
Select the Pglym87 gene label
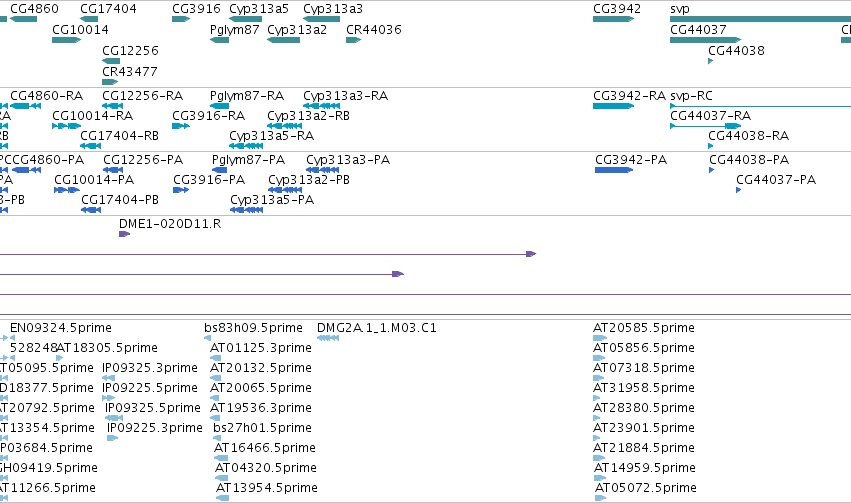[x=234, y=30]
